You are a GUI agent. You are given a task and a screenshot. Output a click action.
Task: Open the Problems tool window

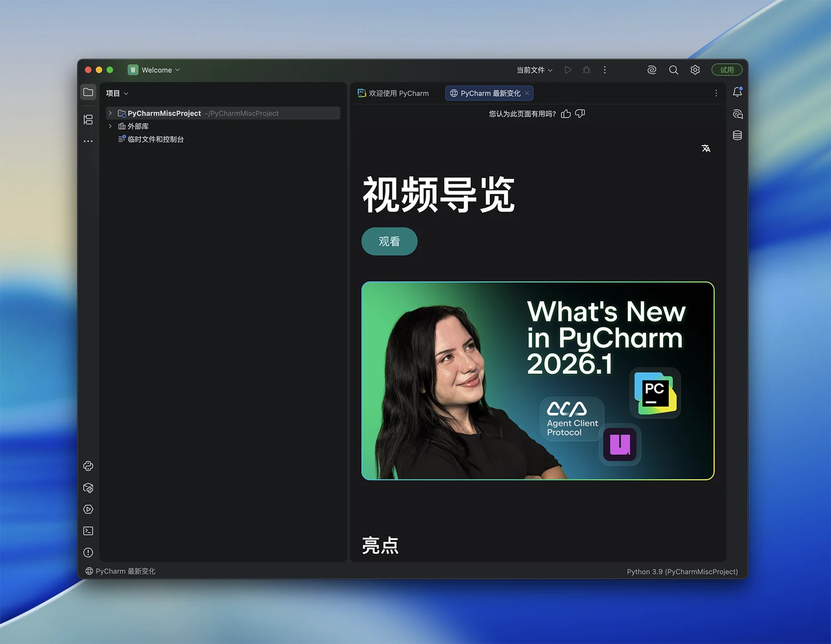tap(88, 553)
